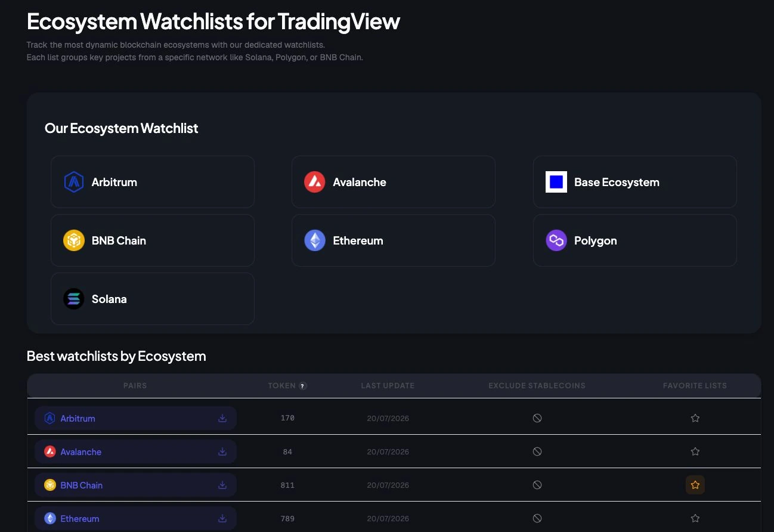Viewport: 774px width, 532px height.
Task: Click Ethereum's last update date
Action: [388, 518]
